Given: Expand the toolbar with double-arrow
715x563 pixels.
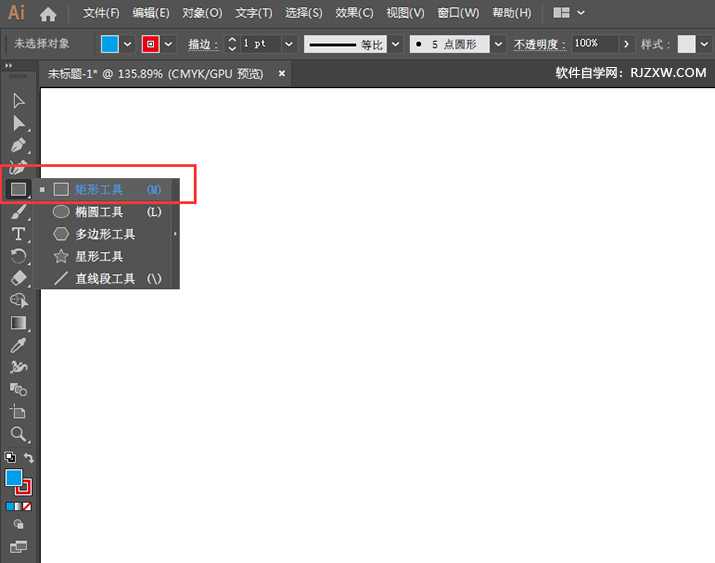Looking at the screenshot, I should (8, 66).
